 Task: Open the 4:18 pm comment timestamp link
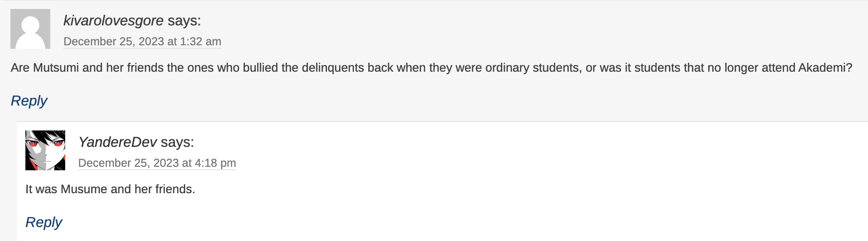click(x=157, y=163)
